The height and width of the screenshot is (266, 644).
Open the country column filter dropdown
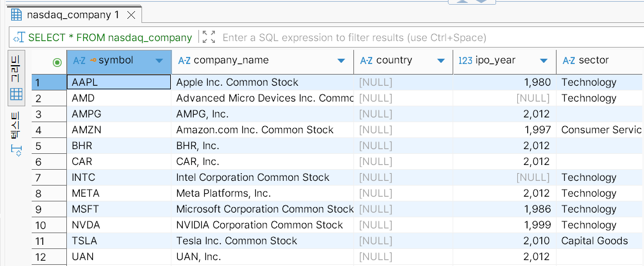click(441, 61)
